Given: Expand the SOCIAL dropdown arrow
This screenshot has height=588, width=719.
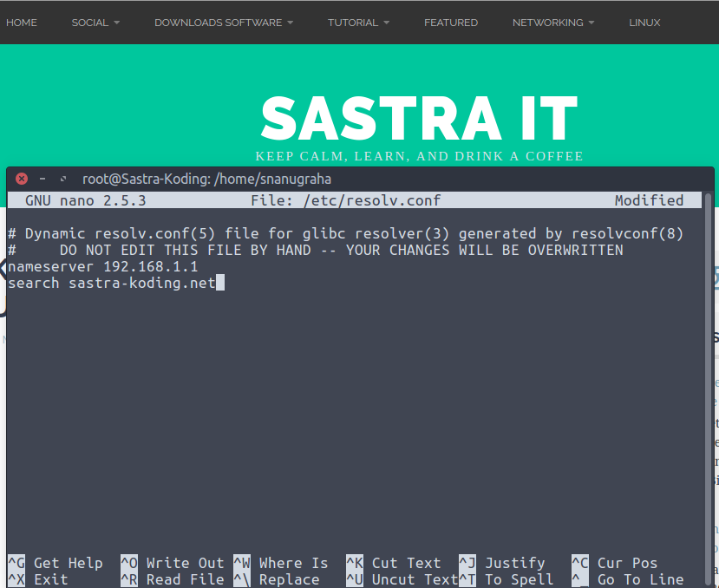Looking at the screenshot, I should click(116, 23).
